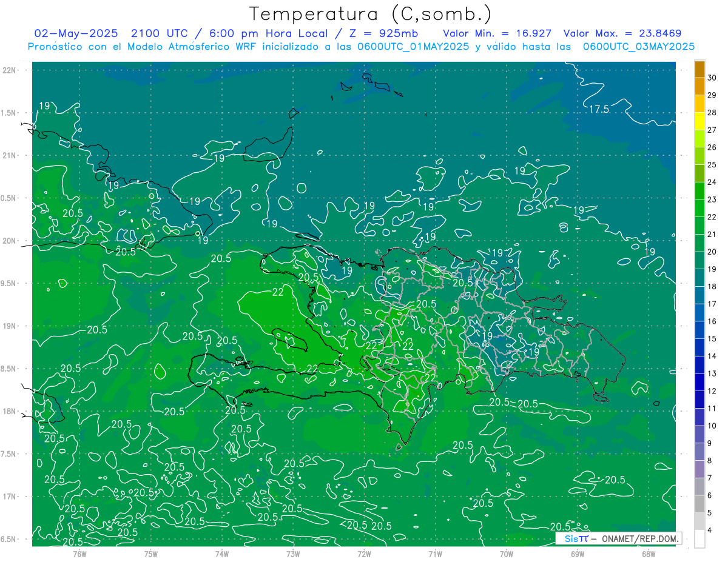Click the color scale label "30"
Viewport: 728px width, 562px height.
pos(712,78)
